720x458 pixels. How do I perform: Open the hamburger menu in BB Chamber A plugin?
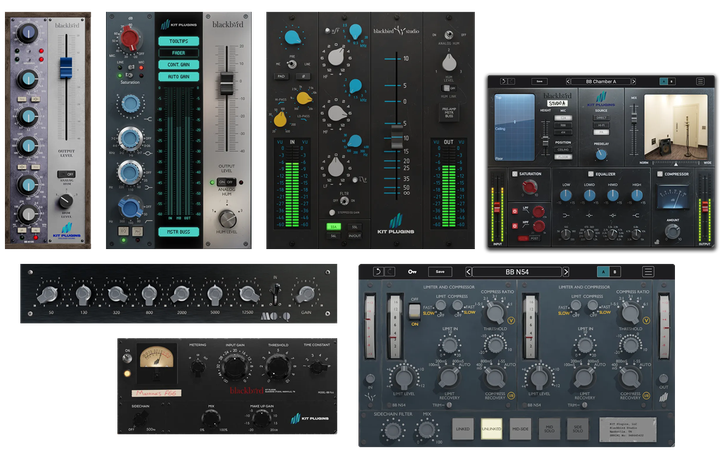point(700,81)
